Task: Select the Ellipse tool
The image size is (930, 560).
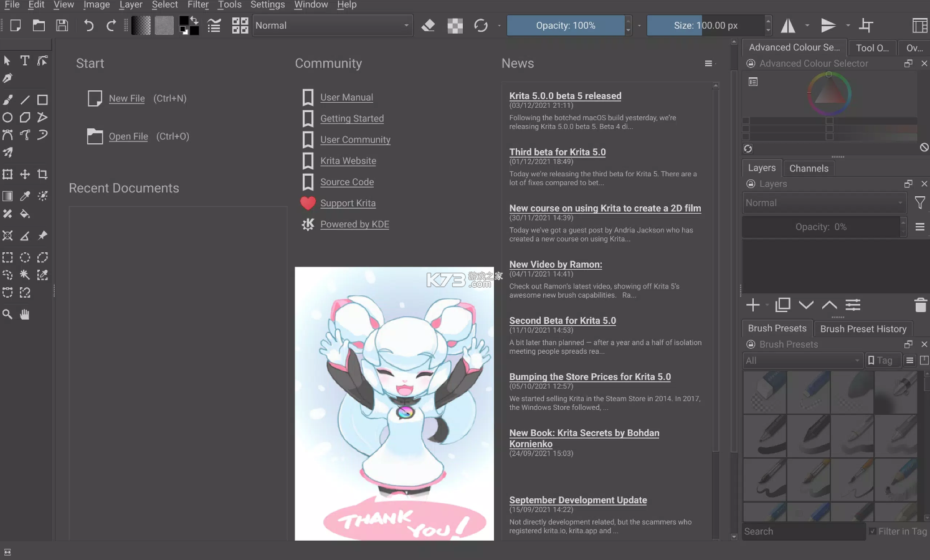Action: click(7, 117)
